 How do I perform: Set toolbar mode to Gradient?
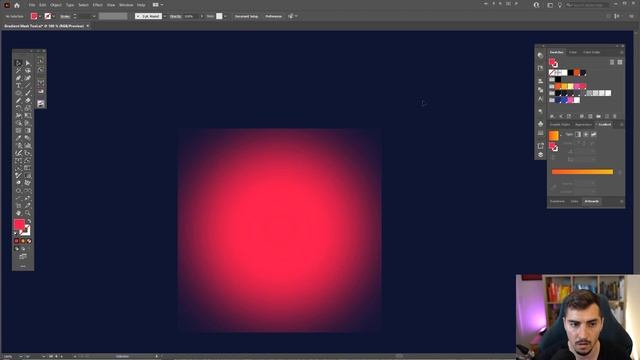(23, 241)
